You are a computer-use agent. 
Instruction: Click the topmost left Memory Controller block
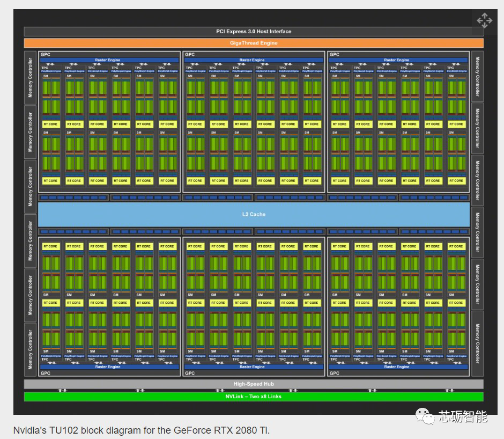pos(30,77)
